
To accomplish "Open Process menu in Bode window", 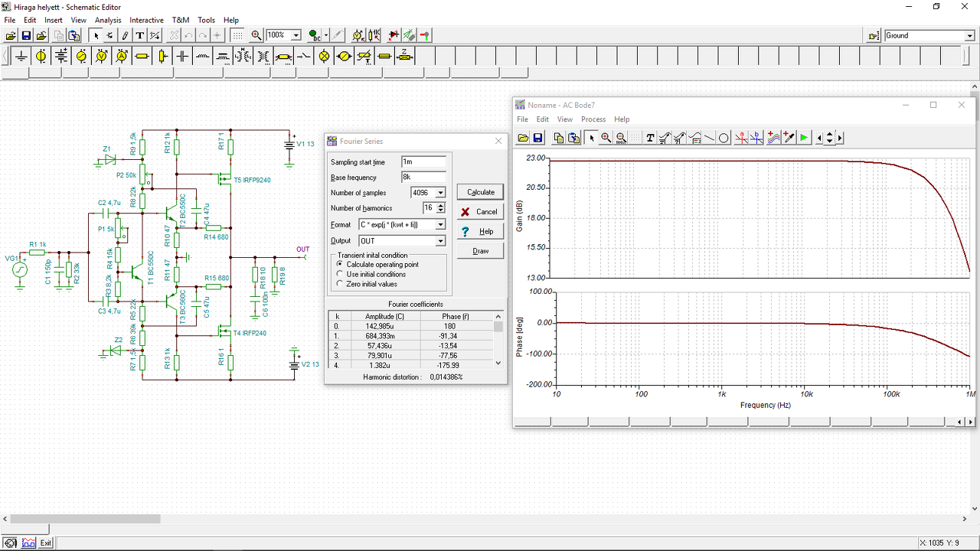I will 593,119.
